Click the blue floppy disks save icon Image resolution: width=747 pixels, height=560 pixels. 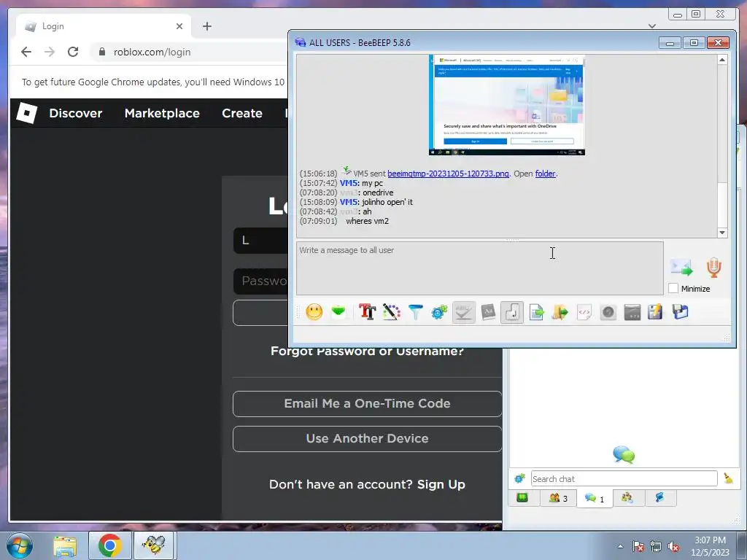pyautogui.click(x=681, y=312)
